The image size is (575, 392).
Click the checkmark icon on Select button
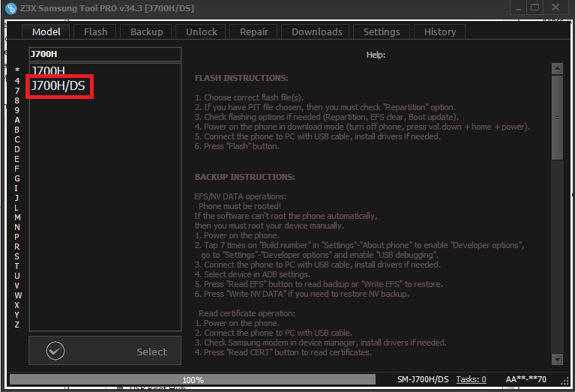coord(55,351)
